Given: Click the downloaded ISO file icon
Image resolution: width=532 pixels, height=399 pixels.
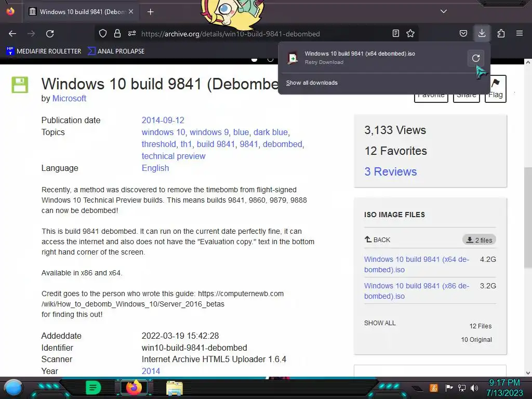Looking at the screenshot, I should coord(293,58).
